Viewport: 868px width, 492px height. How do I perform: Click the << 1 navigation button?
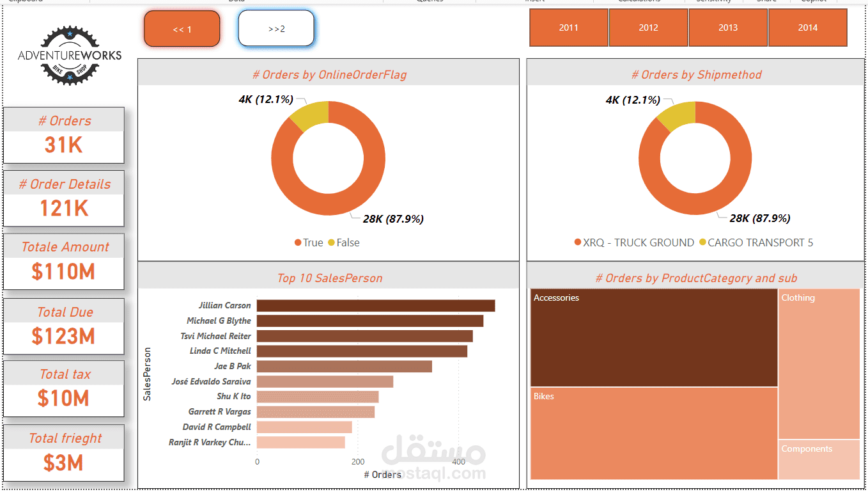(x=182, y=28)
